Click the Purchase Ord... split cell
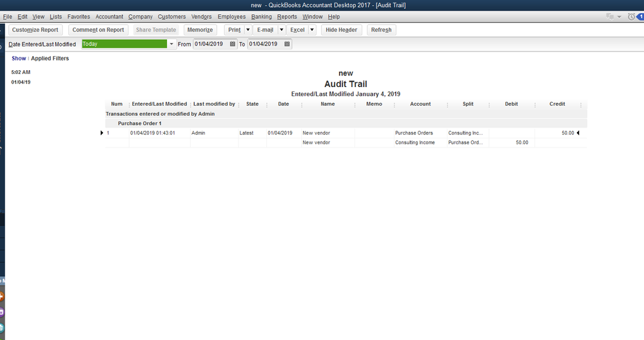This screenshot has height=340, width=644. tap(465, 142)
